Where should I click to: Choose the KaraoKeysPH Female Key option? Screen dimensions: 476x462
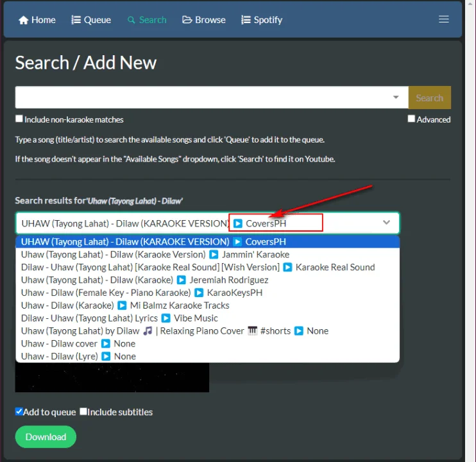(207, 293)
